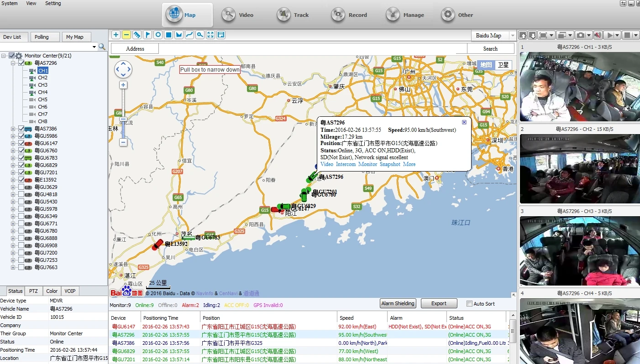Open the magnifier search tool on map toolbar

point(199,35)
